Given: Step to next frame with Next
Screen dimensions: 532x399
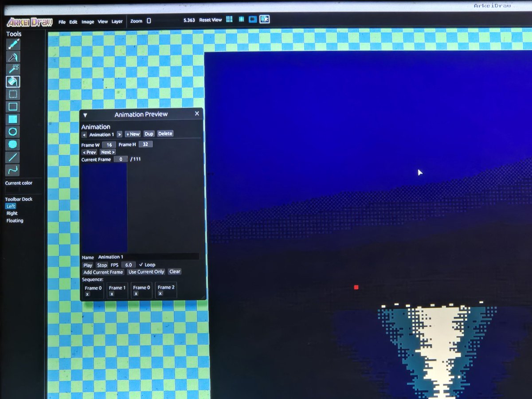Looking at the screenshot, I should 107,152.
